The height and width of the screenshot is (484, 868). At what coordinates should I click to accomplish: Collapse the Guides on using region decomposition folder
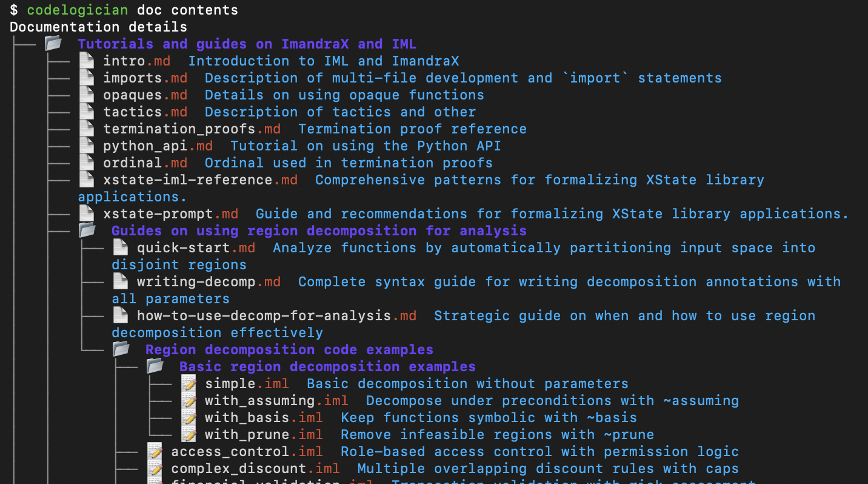tap(87, 230)
